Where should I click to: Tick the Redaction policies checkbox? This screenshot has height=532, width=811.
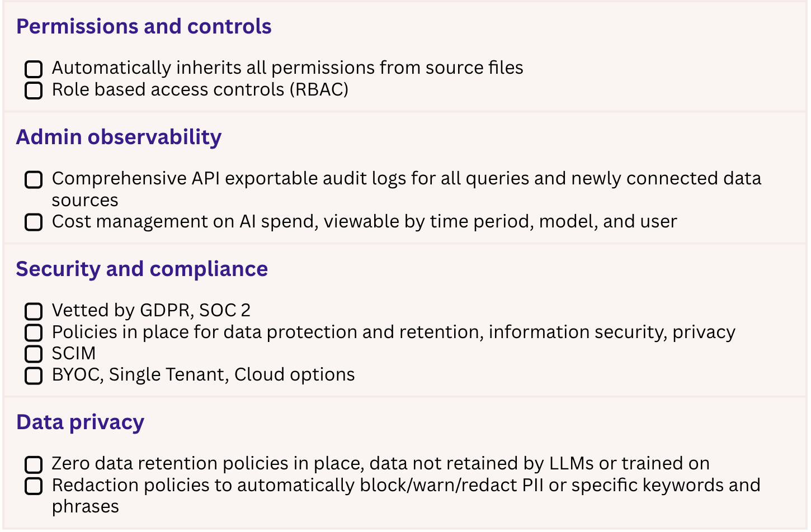pyautogui.click(x=34, y=486)
